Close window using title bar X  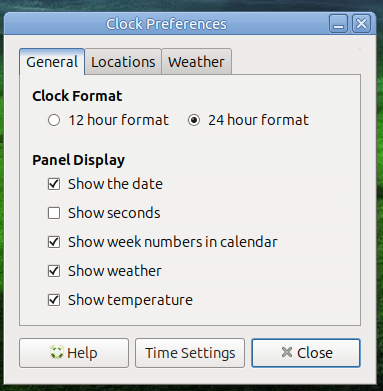(361, 24)
